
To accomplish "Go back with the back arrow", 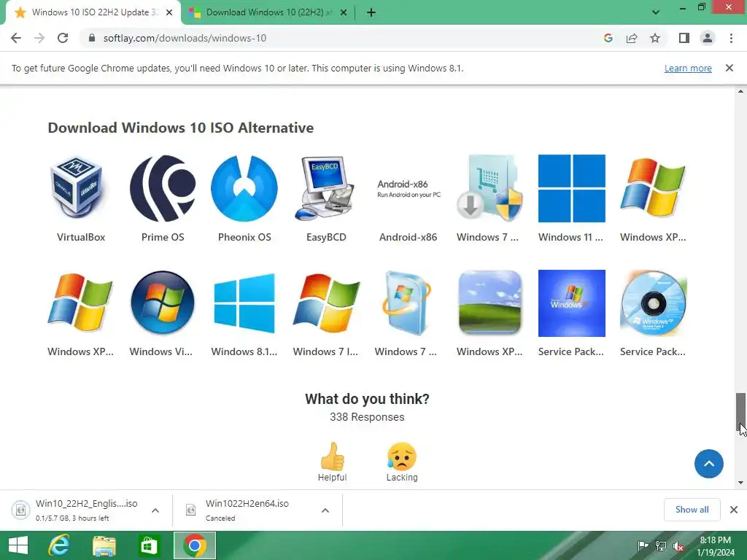I will point(16,38).
